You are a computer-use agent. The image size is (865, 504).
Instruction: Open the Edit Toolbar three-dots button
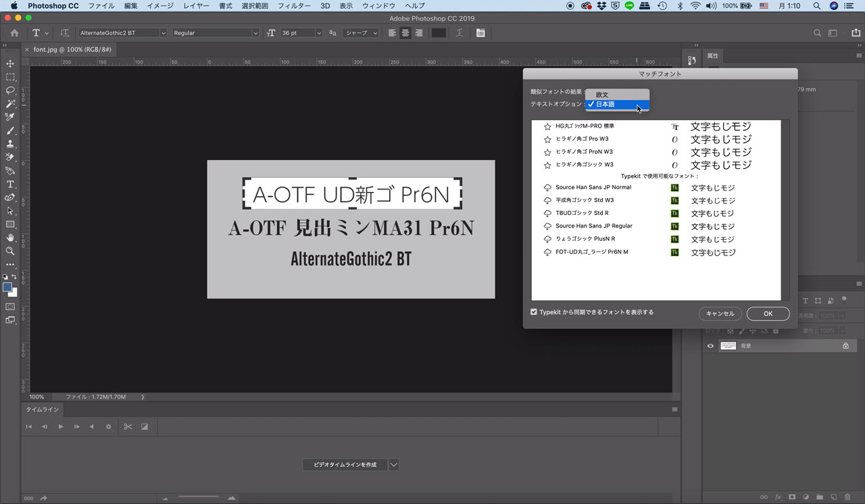10,264
